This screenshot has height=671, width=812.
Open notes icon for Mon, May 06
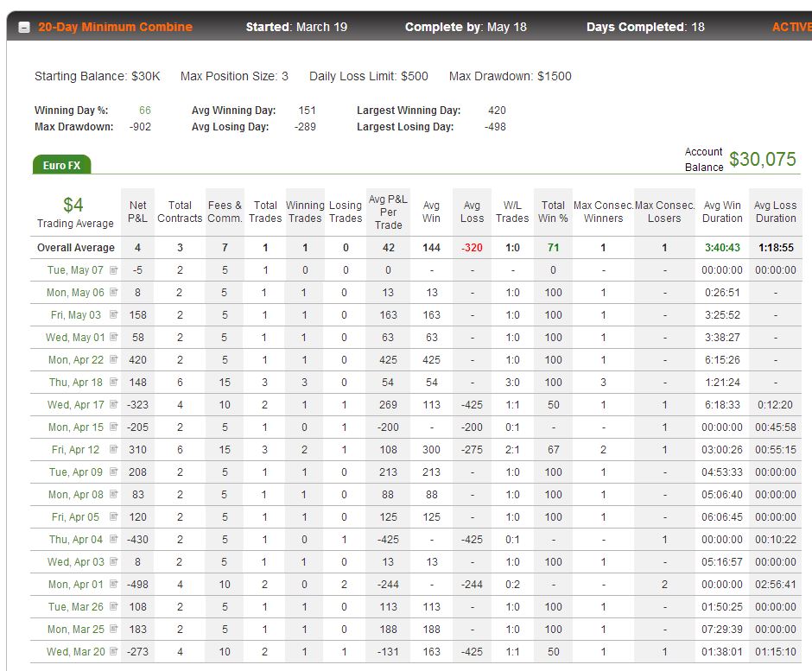pyautogui.click(x=113, y=293)
